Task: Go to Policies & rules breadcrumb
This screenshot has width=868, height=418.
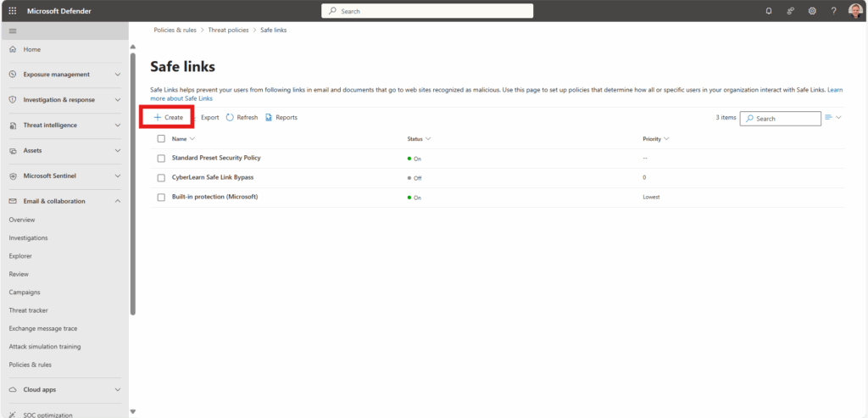Action: 175,30
